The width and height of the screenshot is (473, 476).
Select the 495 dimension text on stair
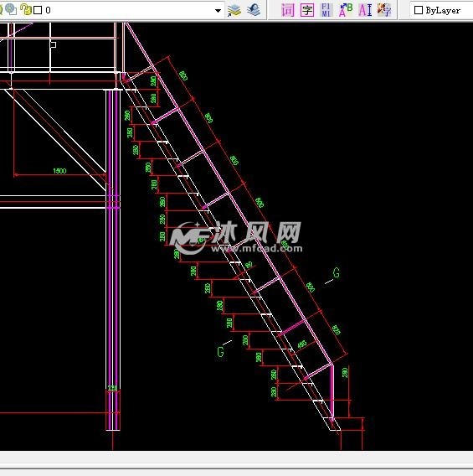click(x=301, y=344)
